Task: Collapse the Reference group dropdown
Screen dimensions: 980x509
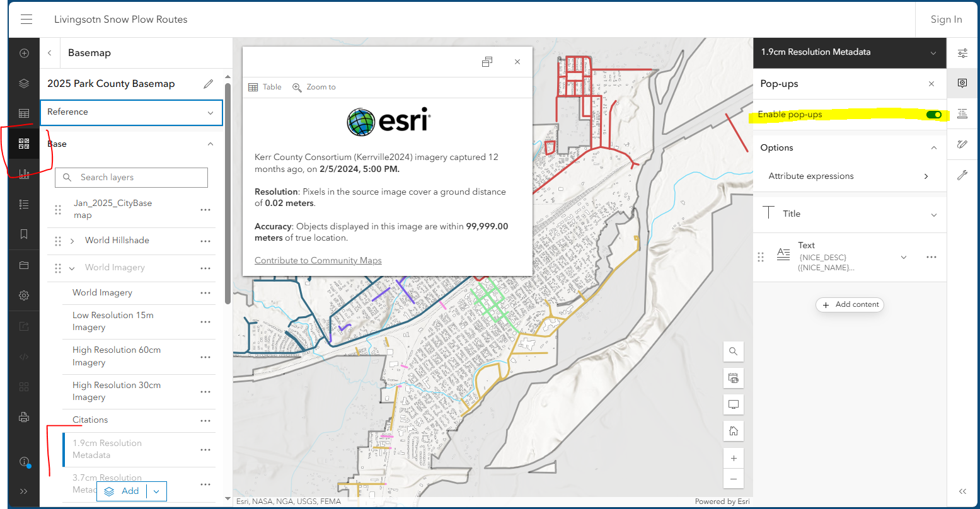Action: point(210,112)
